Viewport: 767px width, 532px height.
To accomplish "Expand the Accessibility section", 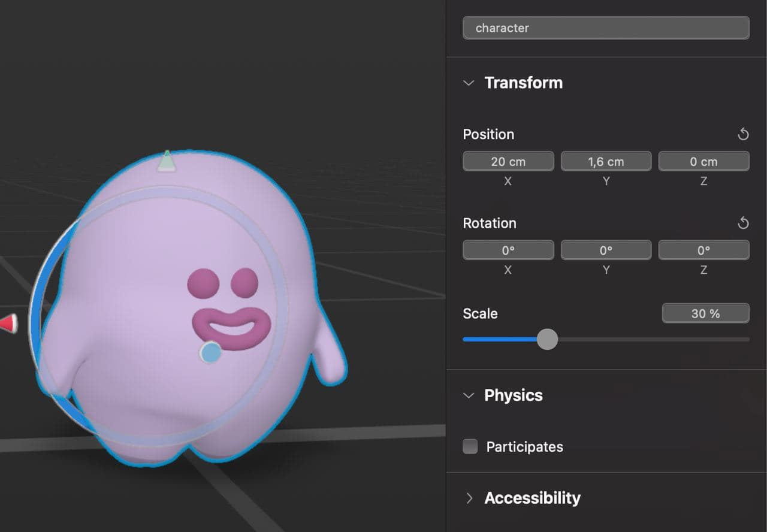I will [469, 498].
